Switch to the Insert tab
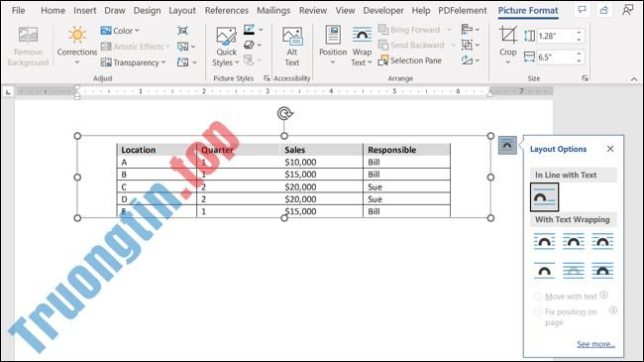This screenshot has width=644, height=362. tap(84, 11)
